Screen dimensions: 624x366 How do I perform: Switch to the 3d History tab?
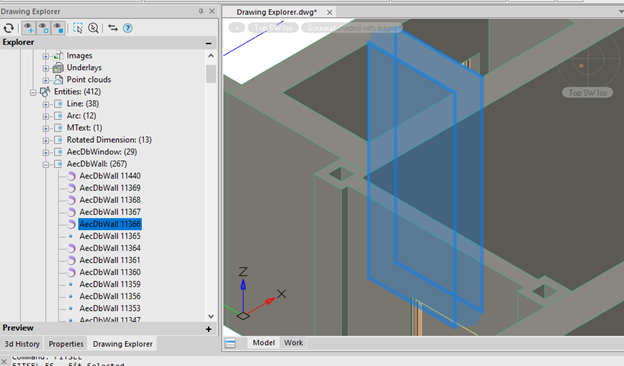click(22, 344)
